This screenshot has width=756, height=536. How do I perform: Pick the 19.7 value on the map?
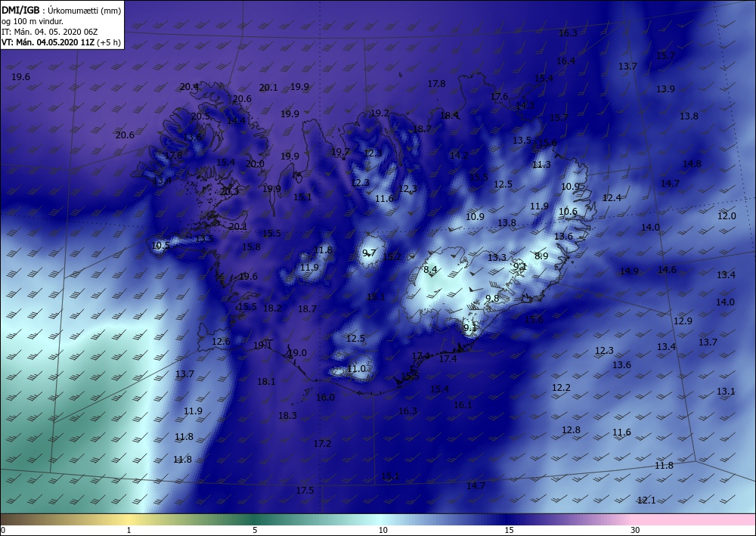pos(340,152)
